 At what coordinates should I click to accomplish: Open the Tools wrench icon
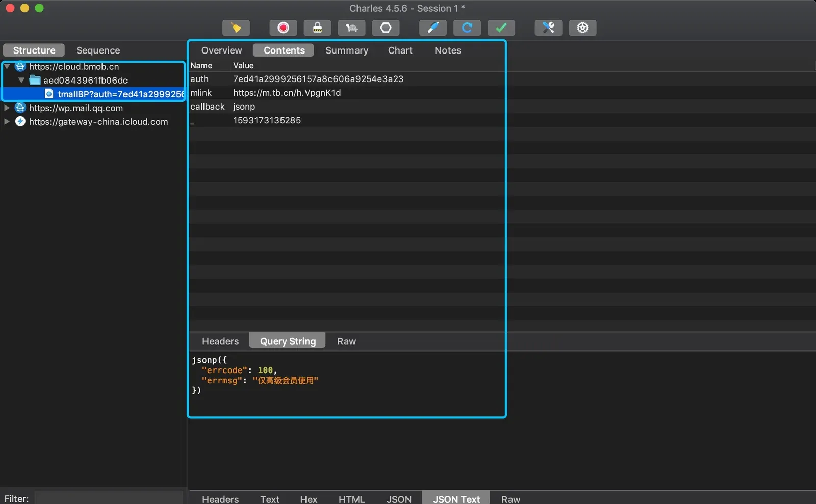(x=548, y=28)
